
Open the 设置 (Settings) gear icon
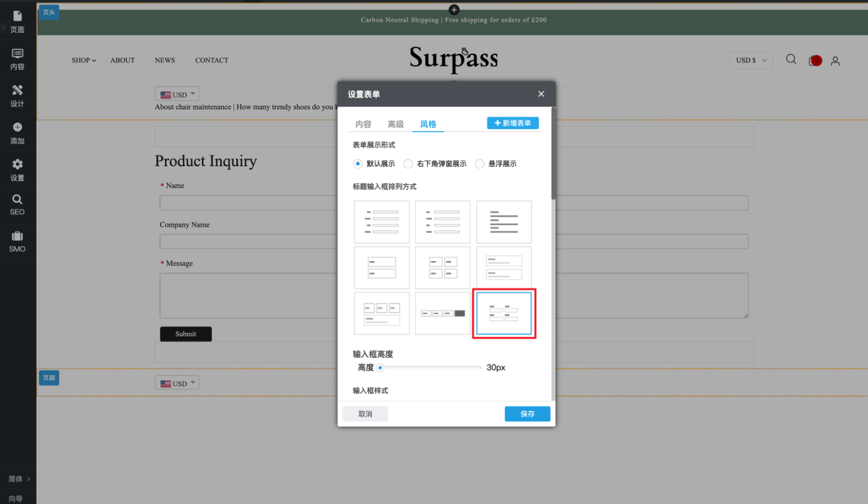click(x=17, y=170)
